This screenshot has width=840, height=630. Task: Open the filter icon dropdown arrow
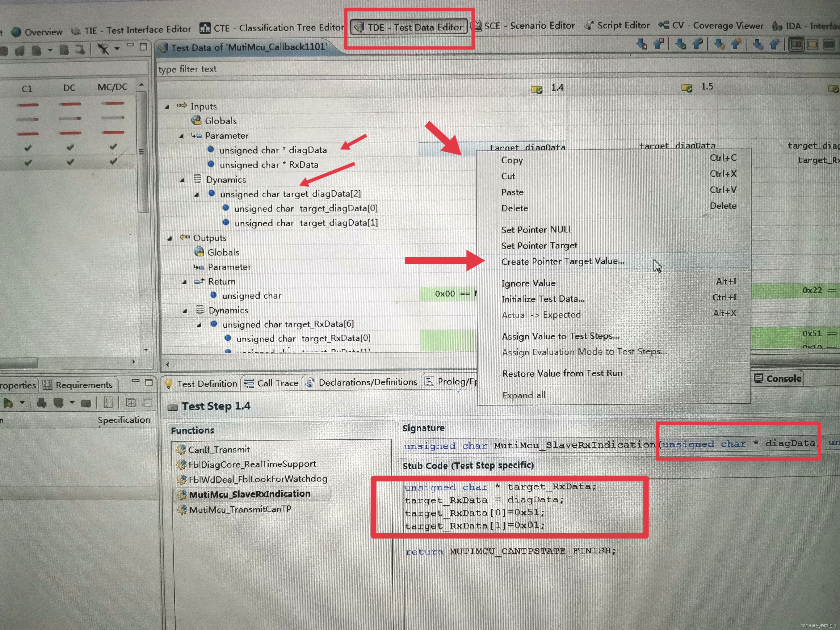[x=117, y=49]
